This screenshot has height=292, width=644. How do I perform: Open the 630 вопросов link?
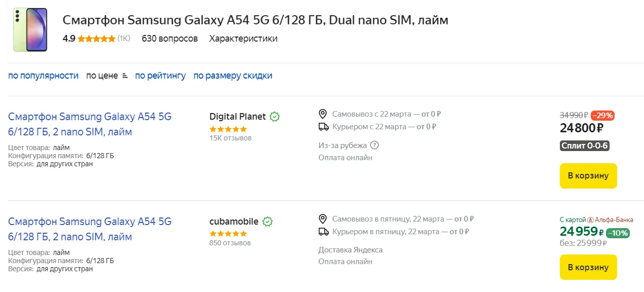pyautogui.click(x=170, y=39)
